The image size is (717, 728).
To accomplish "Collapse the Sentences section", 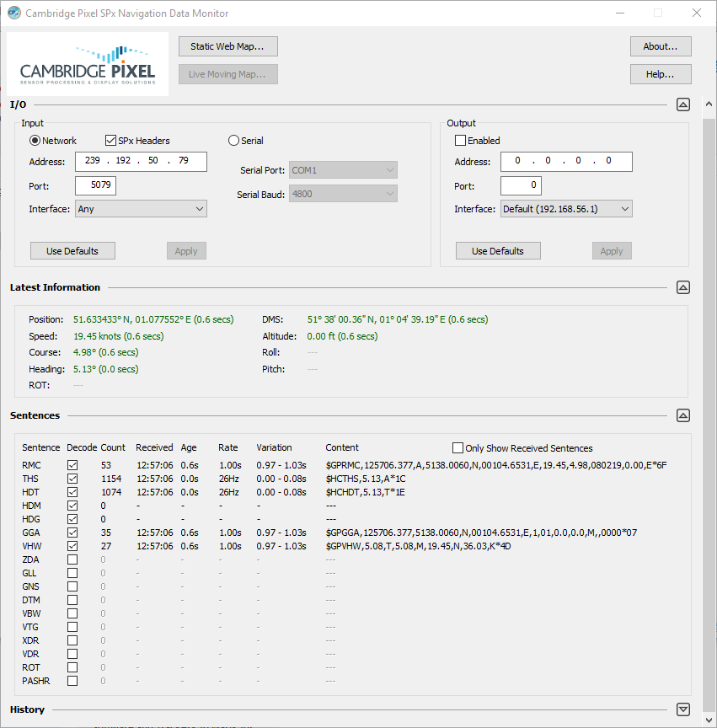I will (x=683, y=415).
